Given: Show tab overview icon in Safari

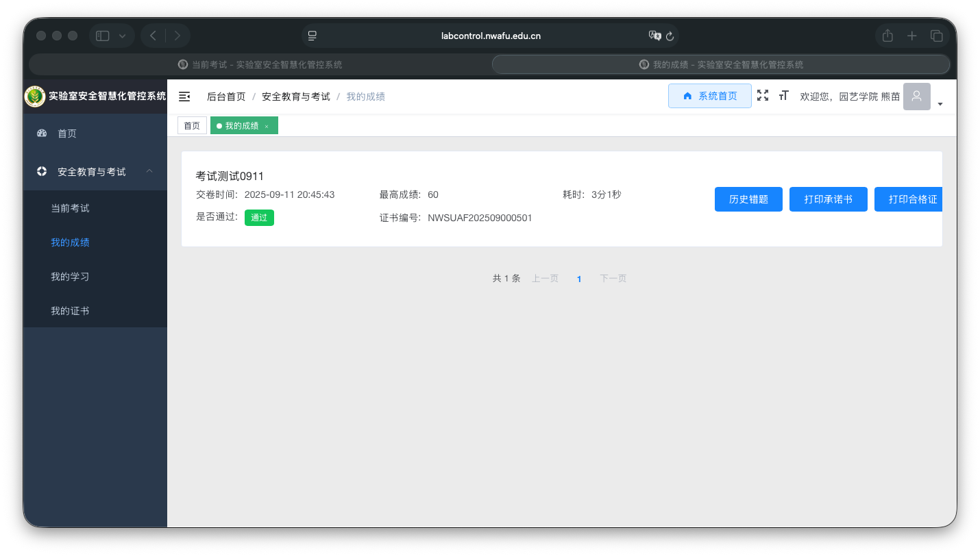Looking at the screenshot, I should coord(936,36).
